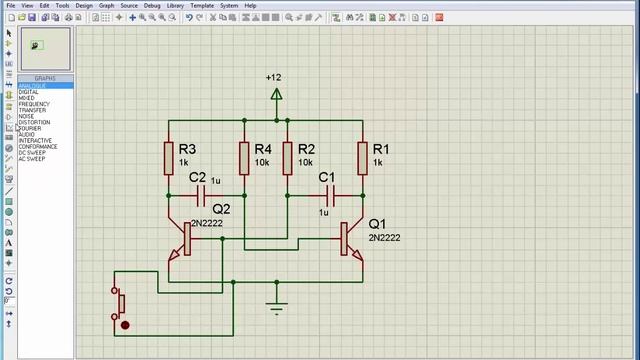Open the Help menu
The width and height of the screenshot is (640, 360).
pos(250,6)
